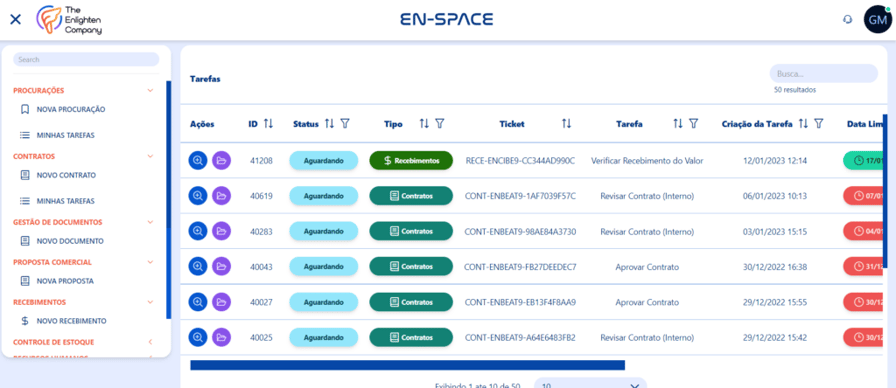This screenshot has height=388, width=896.
Task: Click purple folder icon for task 40619
Action: coord(222,196)
